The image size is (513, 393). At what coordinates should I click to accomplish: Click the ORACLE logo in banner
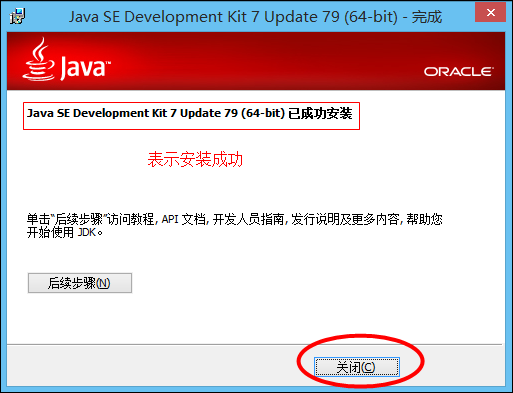point(459,72)
